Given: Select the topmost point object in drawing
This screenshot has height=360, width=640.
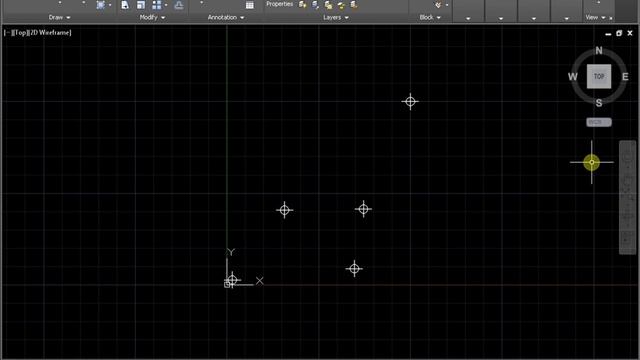Looking at the screenshot, I should [x=410, y=101].
